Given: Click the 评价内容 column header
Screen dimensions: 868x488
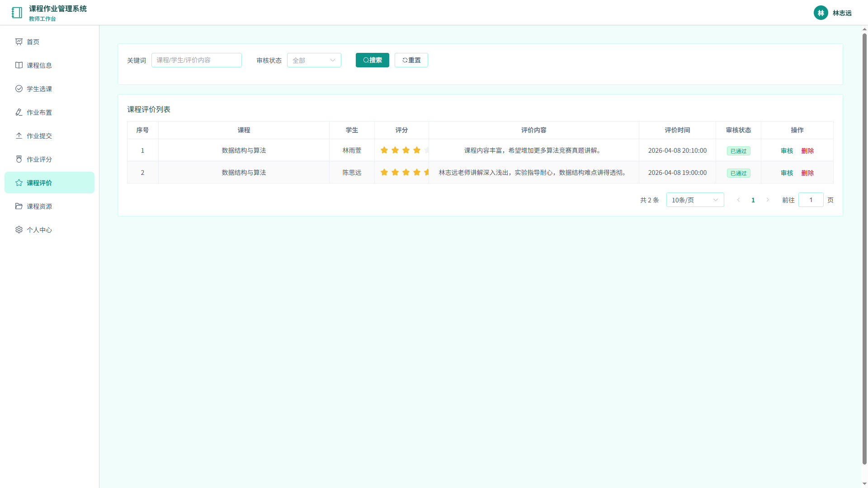Looking at the screenshot, I should (x=534, y=130).
